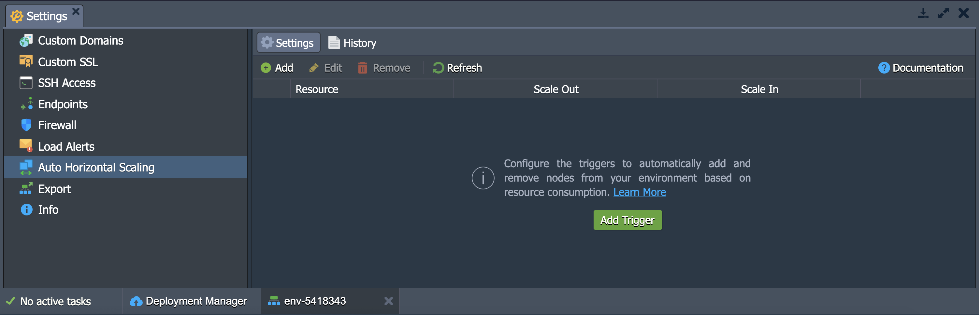
Task: Click the green checkmark tasks icon
Action: tap(11, 301)
